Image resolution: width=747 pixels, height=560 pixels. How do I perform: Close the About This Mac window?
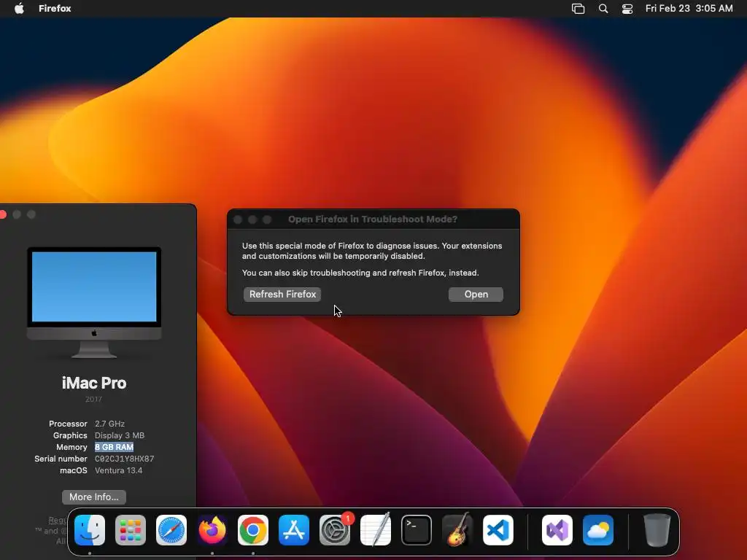(3, 215)
